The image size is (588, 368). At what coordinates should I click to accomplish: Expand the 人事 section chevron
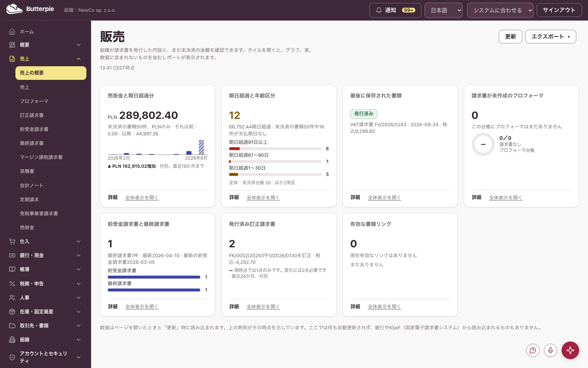[x=79, y=298]
